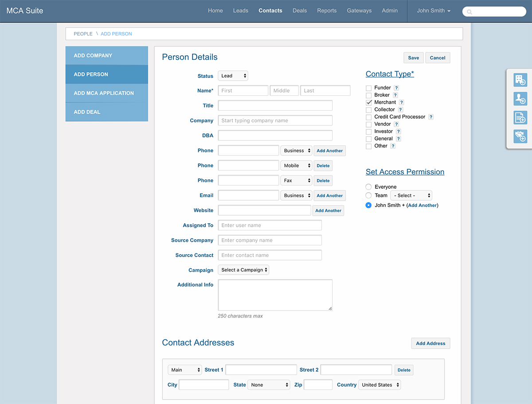The height and width of the screenshot is (404, 532).
Task: Open the Team select dropdown
Action: coord(411,195)
